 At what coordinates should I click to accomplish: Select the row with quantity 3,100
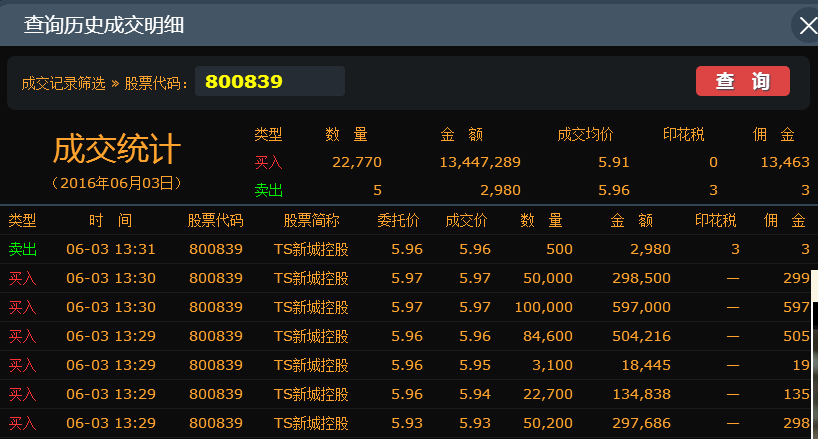point(400,365)
